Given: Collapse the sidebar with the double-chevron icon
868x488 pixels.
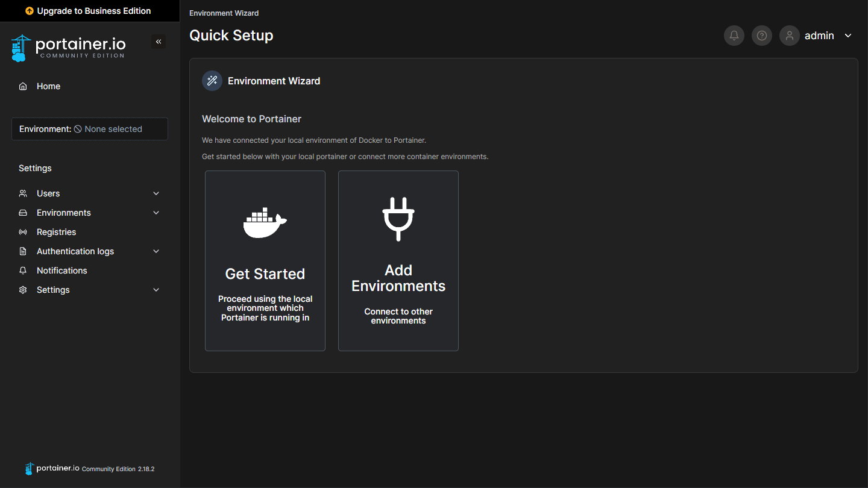Looking at the screenshot, I should (159, 42).
